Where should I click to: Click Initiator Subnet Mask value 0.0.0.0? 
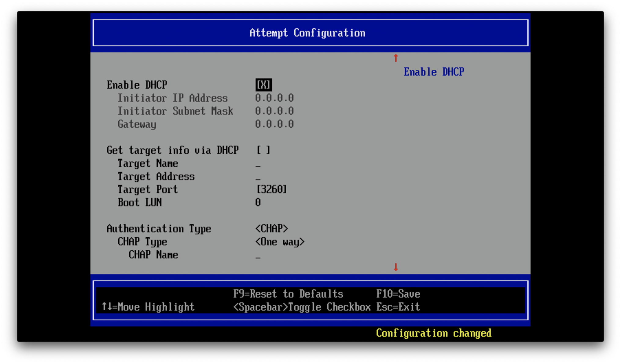pos(274,111)
